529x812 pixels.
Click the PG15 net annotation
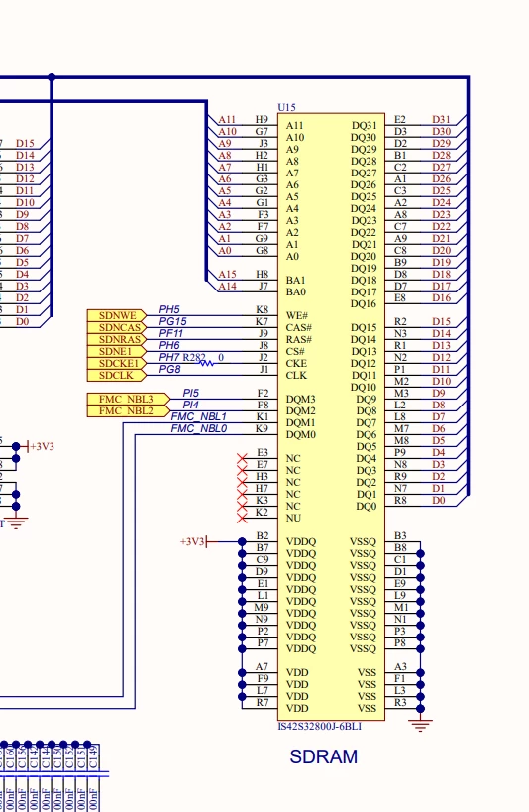tap(173, 321)
